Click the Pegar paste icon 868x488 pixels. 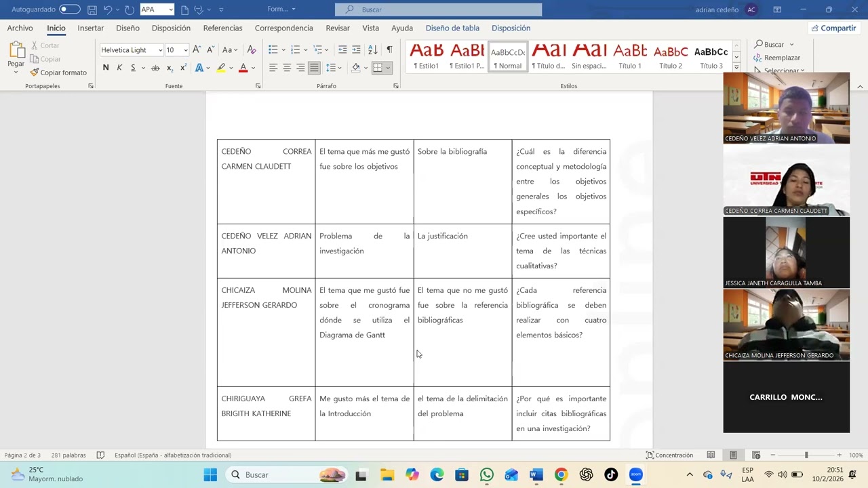[x=16, y=50]
